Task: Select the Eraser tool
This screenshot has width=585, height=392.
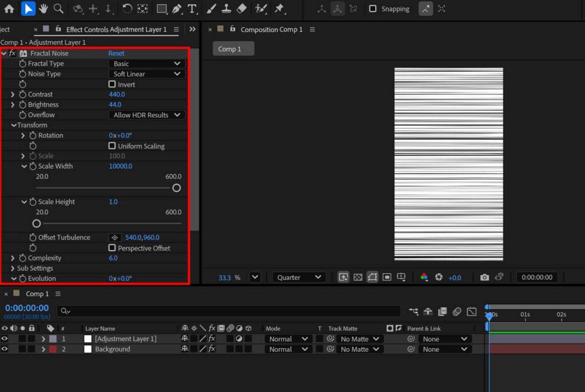Action: coord(242,9)
